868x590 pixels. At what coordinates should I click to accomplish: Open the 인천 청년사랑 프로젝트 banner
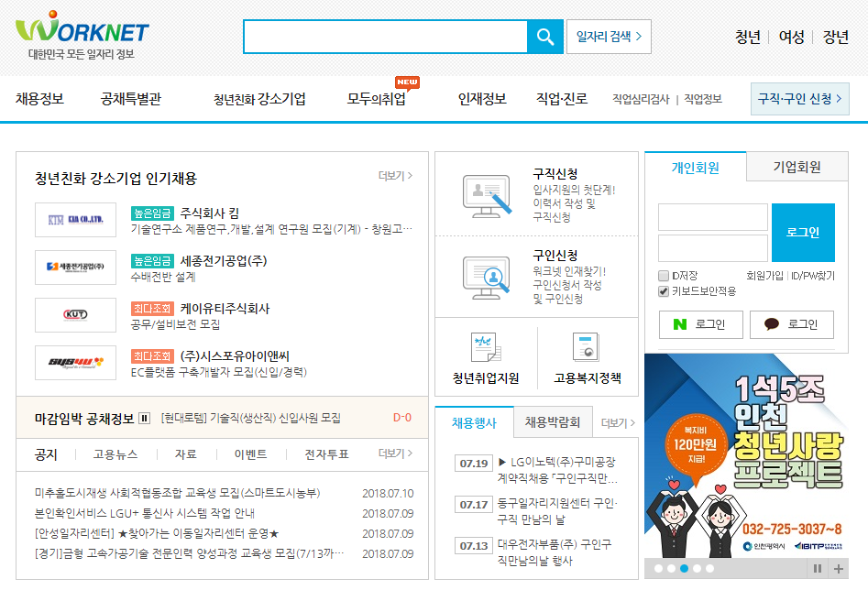coord(746,455)
